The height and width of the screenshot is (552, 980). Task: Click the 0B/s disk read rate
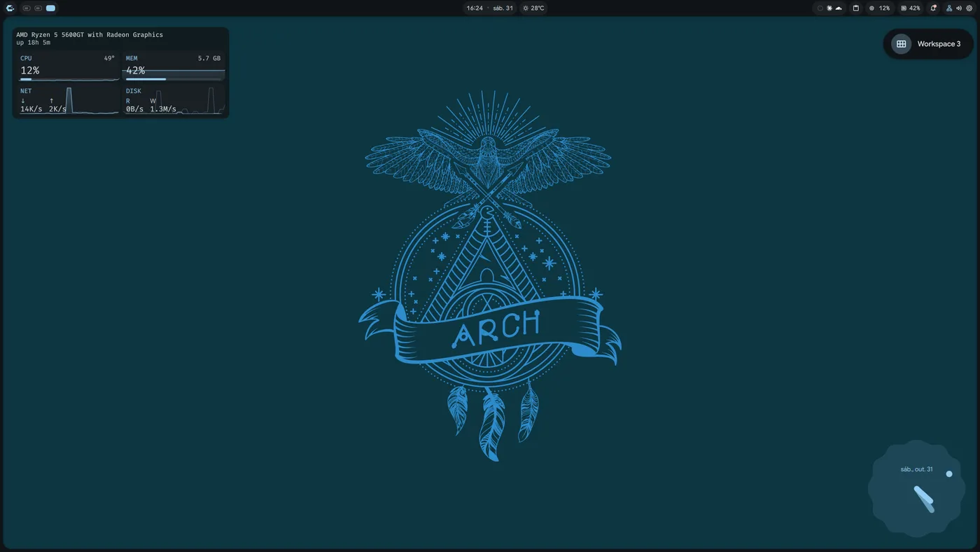134,109
